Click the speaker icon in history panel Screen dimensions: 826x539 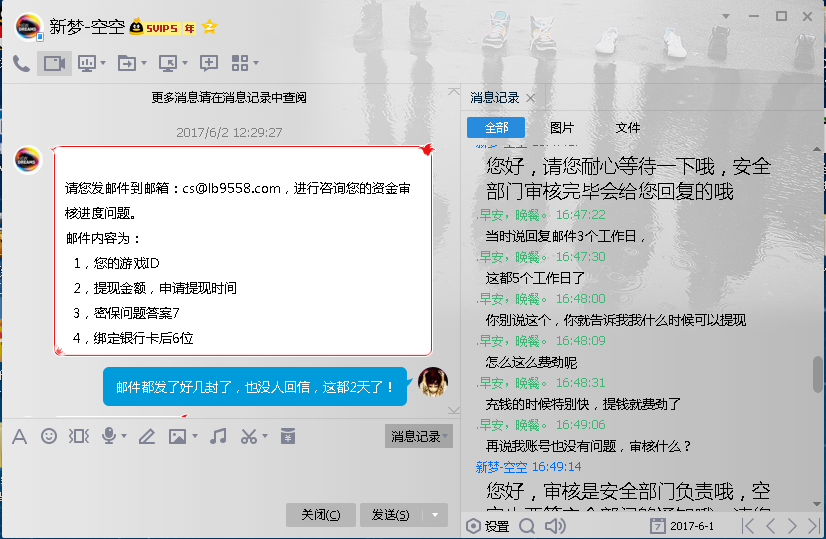point(555,526)
